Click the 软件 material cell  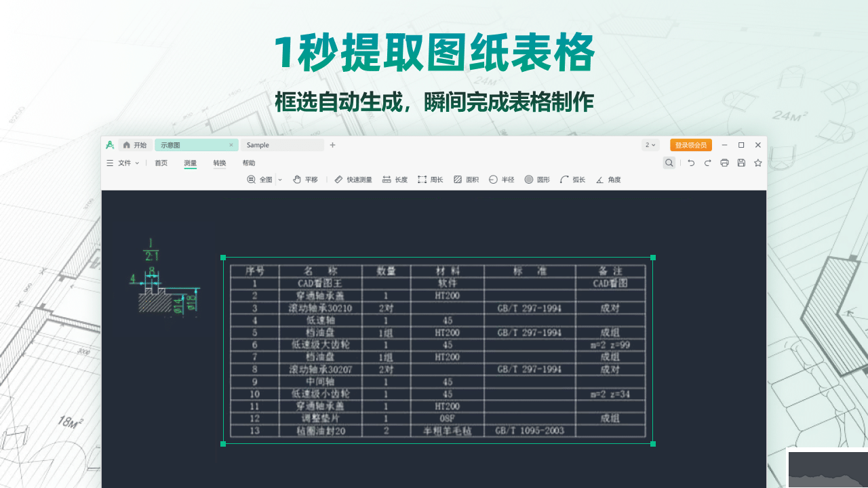[x=447, y=283]
